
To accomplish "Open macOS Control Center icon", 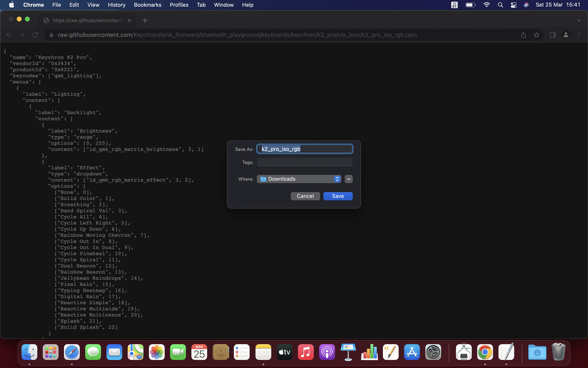I will tap(513, 5).
